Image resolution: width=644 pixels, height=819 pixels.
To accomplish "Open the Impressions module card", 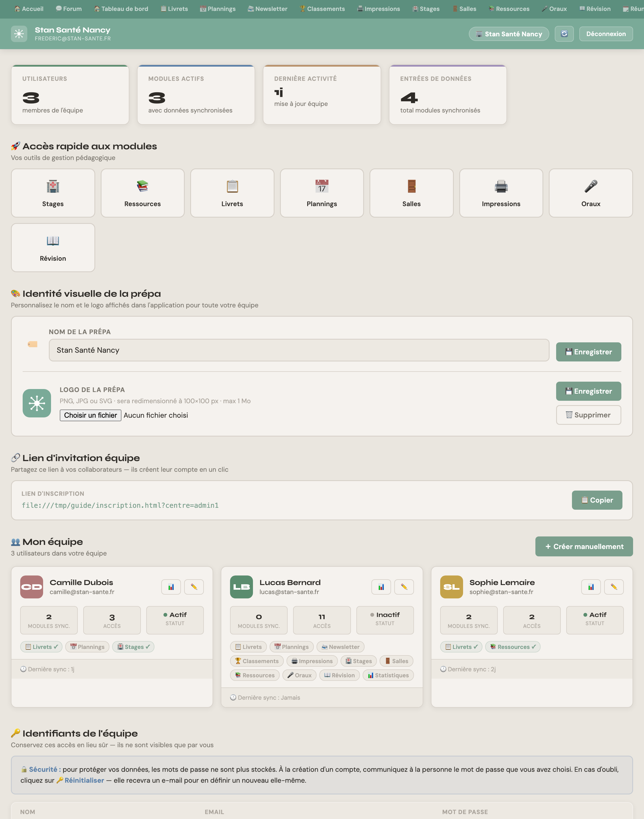I will point(501,193).
